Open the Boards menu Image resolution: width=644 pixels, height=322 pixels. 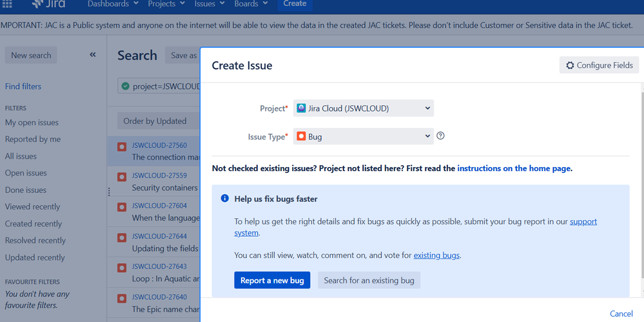tap(251, 4)
